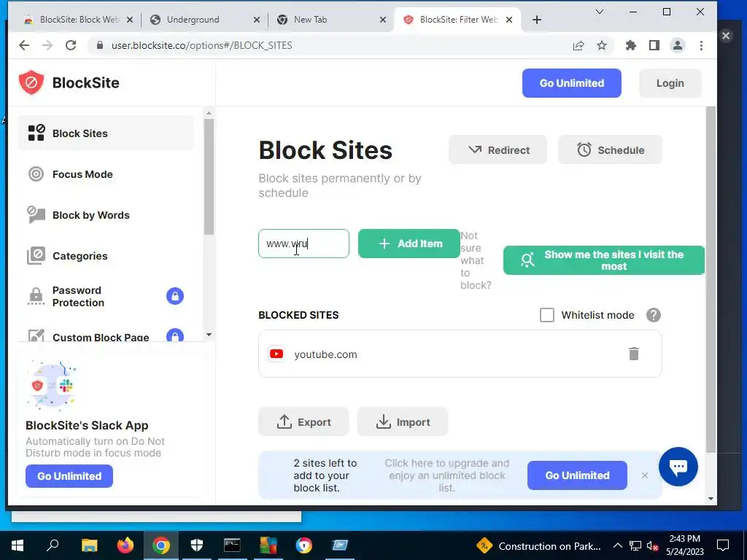Open a new browser tab
This screenshot has height=560, width=747.
coord(537,20)
